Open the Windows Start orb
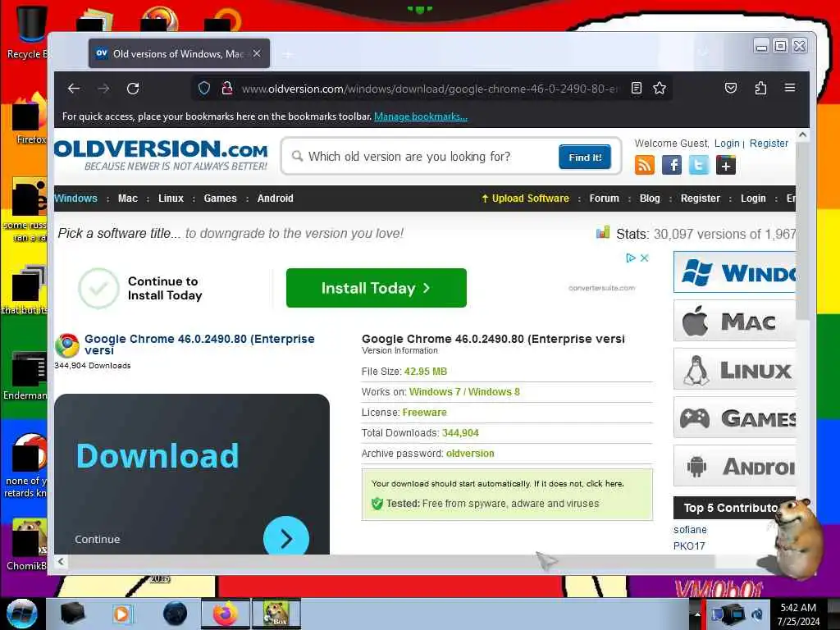The image size is (840, 630). point(21,614)
